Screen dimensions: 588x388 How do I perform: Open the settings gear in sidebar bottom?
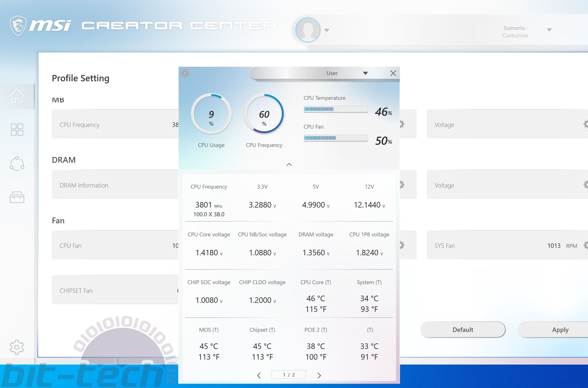pos(17,347)
